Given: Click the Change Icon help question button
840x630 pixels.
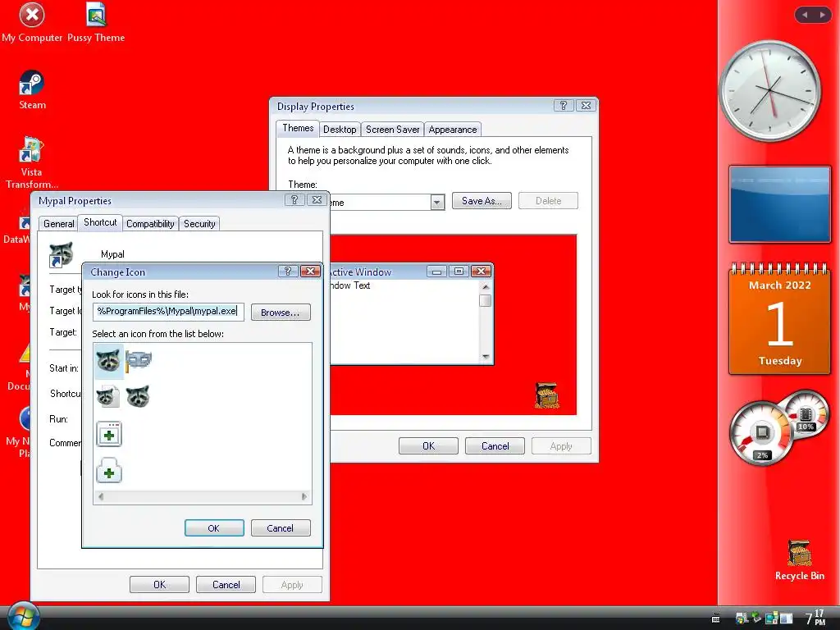Looking at the screenshot, I should point(288,271).
